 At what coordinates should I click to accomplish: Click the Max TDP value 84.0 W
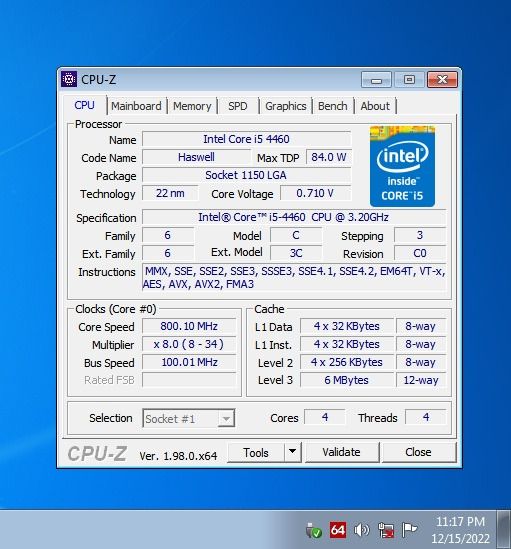[x=329, y=157]
